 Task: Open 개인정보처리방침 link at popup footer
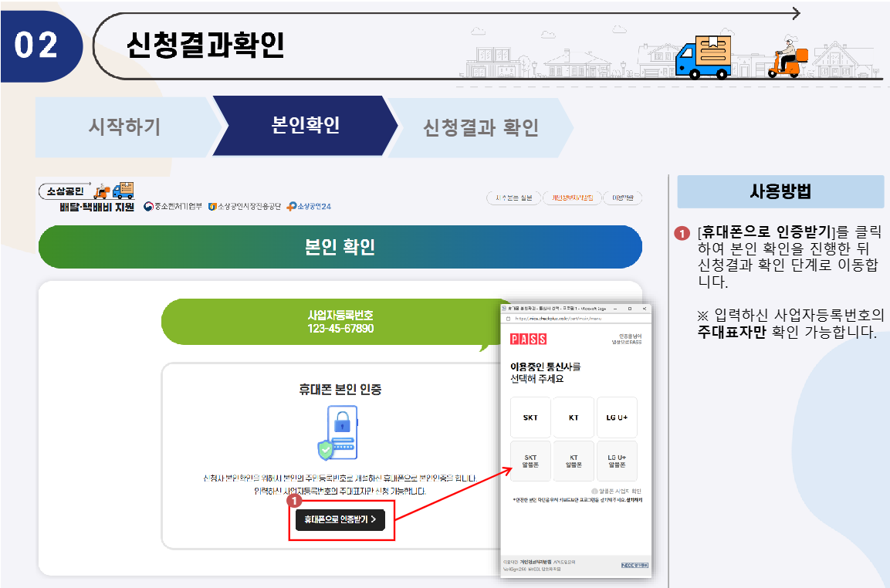click(x=535, y=562)
